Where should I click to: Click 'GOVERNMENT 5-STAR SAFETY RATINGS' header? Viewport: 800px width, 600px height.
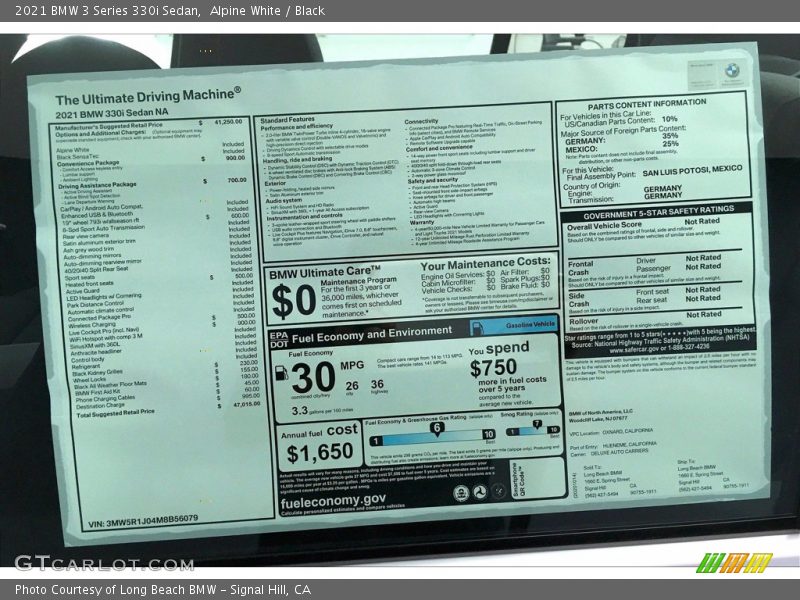(659, 212)
